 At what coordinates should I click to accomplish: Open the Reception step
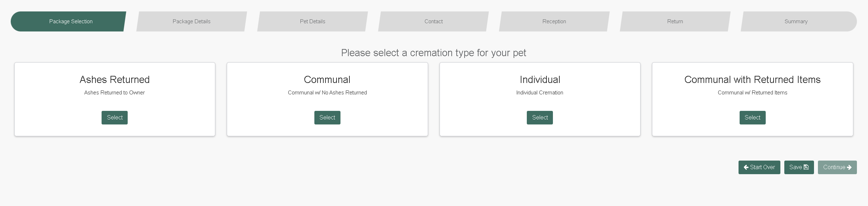[x=554, y=21]
